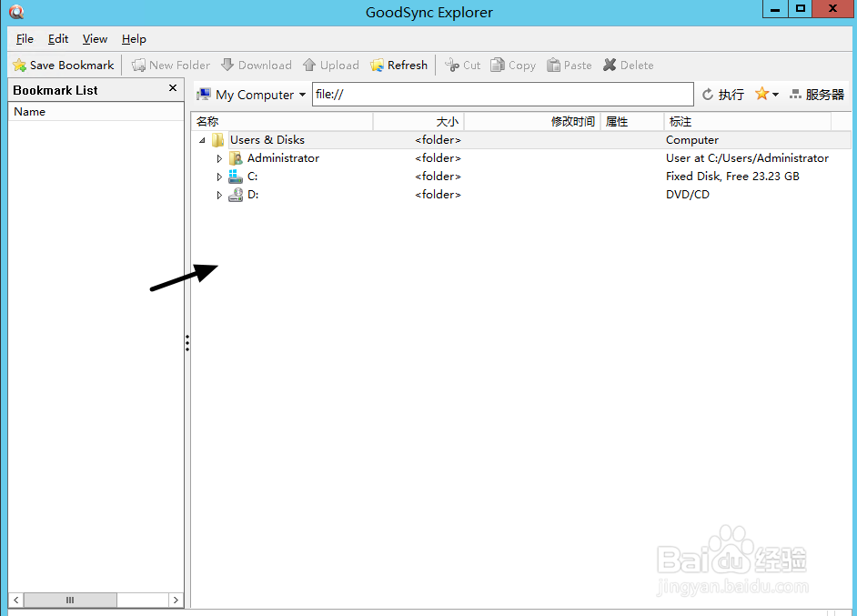857x616 pixels.
Task: Click the 服务器 servers button
Action: pos(817,95)
